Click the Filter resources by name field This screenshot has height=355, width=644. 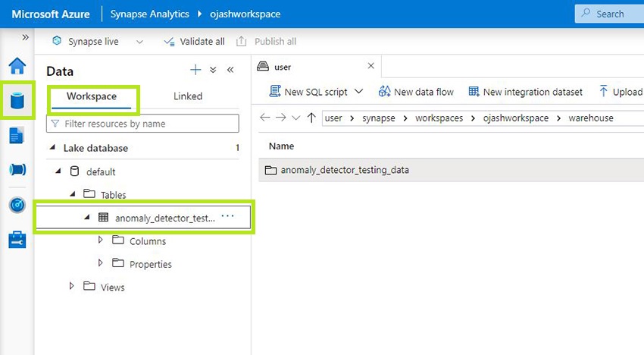click(x=144, y=124)
